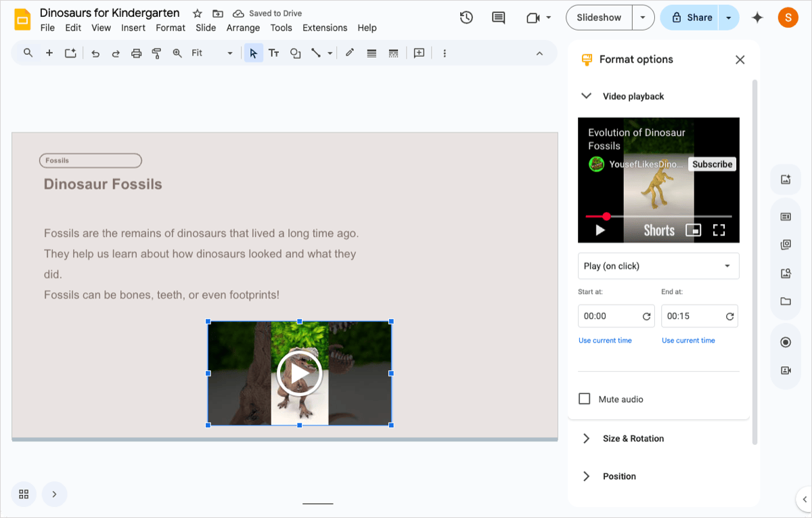Open the border weight tool
Screen dimensions: 812x518
tap(371, 53)
